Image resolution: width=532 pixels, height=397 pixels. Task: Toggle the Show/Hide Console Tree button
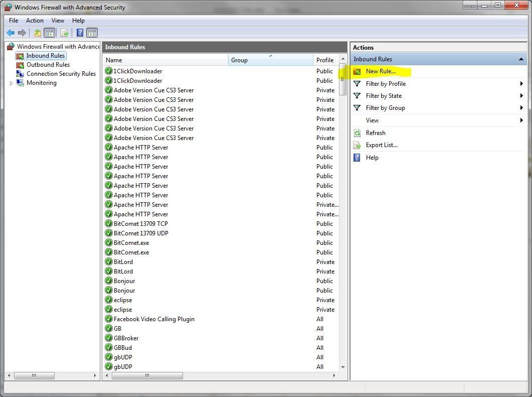[x=50, y=33]
